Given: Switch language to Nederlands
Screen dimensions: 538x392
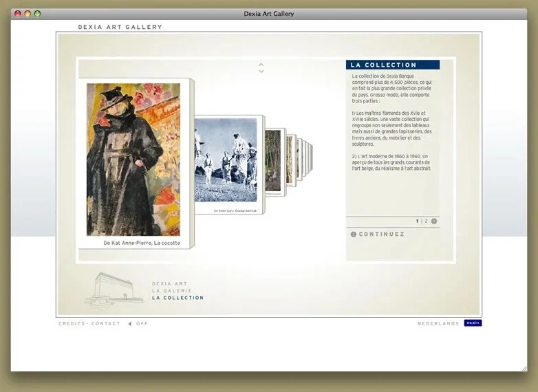Looking at the screenshot, I should (x=438, y=323).
